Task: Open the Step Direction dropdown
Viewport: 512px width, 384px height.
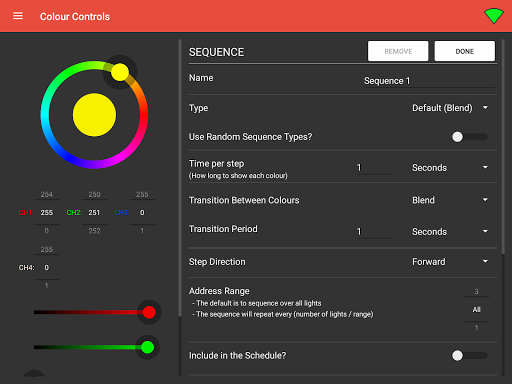Action: 450,262
